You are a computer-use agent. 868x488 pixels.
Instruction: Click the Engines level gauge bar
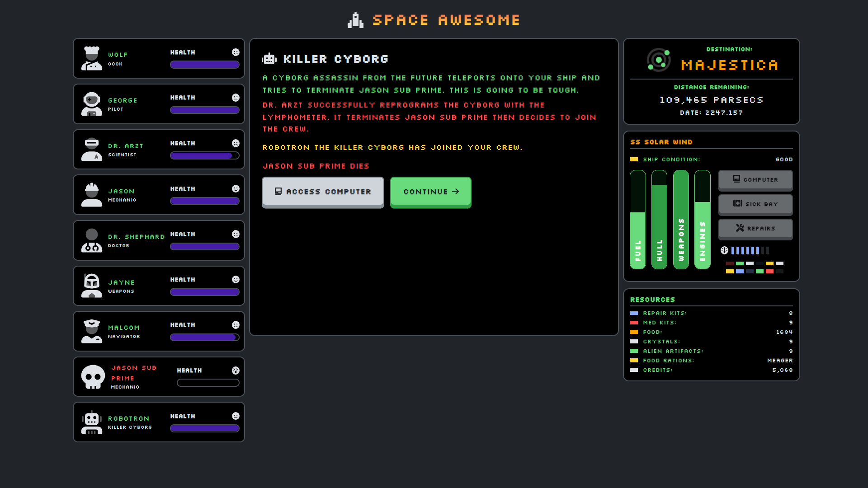point(703,220)
